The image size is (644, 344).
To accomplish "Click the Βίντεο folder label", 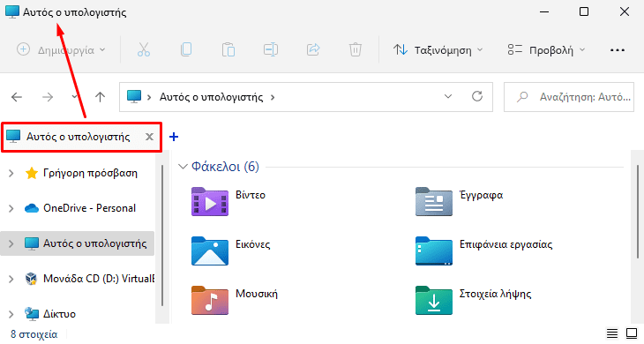I will pyautogui.click(x=251, y=195).
